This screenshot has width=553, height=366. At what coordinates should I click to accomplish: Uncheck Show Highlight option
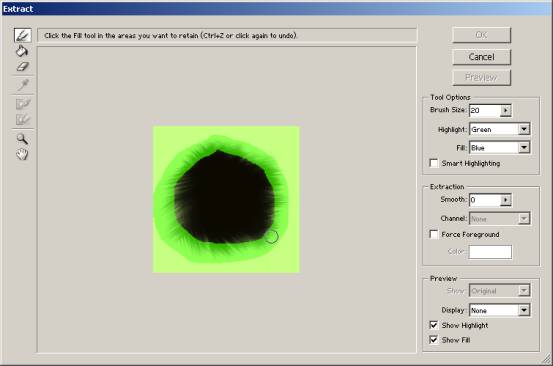coord(434,325)
